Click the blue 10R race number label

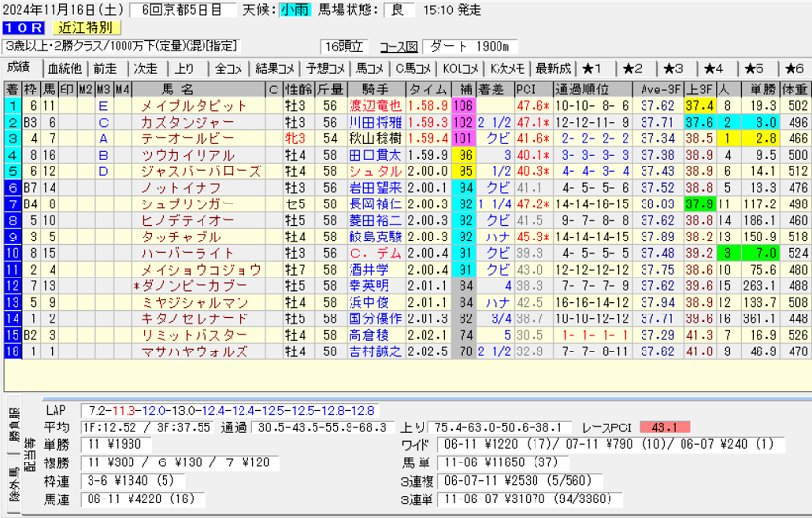coord(21,27)
